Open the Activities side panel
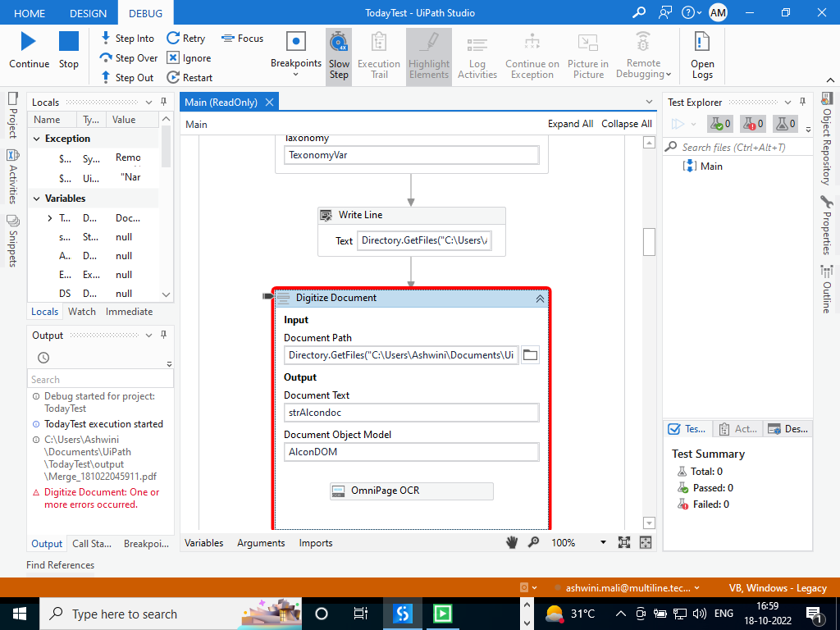This screenshot has width=840, height=630. pyautogui.click(x=13, y=177)
